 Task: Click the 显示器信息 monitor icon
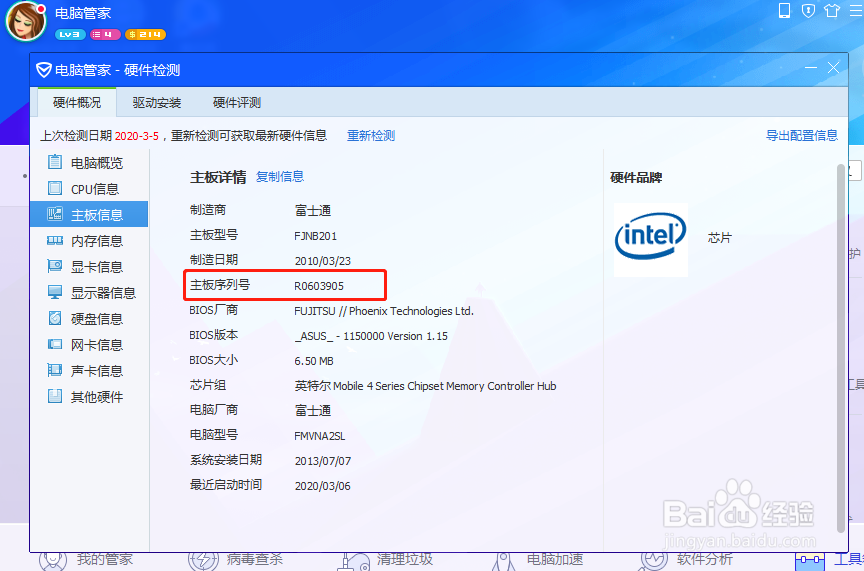tap(55, 292)
